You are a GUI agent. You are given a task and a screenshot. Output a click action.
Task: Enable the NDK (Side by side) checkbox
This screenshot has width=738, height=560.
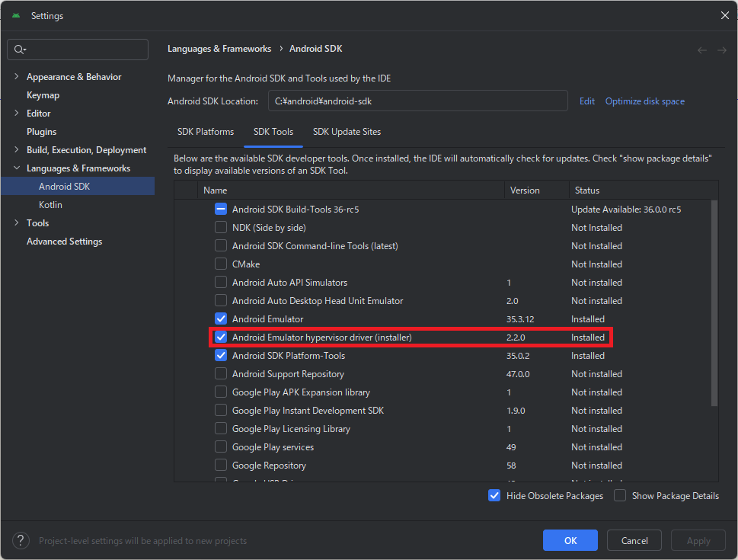pyautogui.click(x=221, y=228)
